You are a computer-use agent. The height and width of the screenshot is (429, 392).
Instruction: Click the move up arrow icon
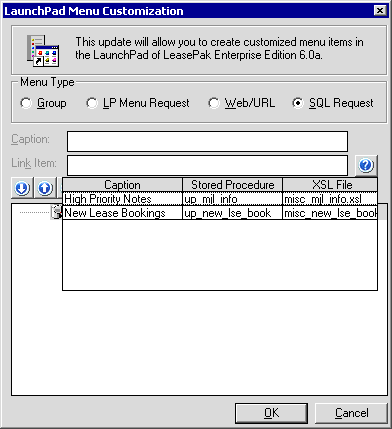pyautogui.click(x=45, y=188)
